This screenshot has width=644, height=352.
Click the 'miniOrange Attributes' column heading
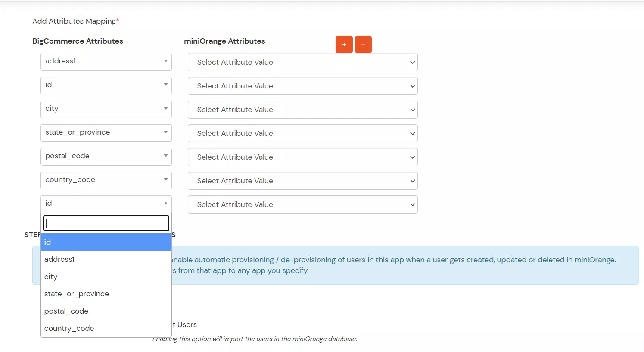point(224,41)
